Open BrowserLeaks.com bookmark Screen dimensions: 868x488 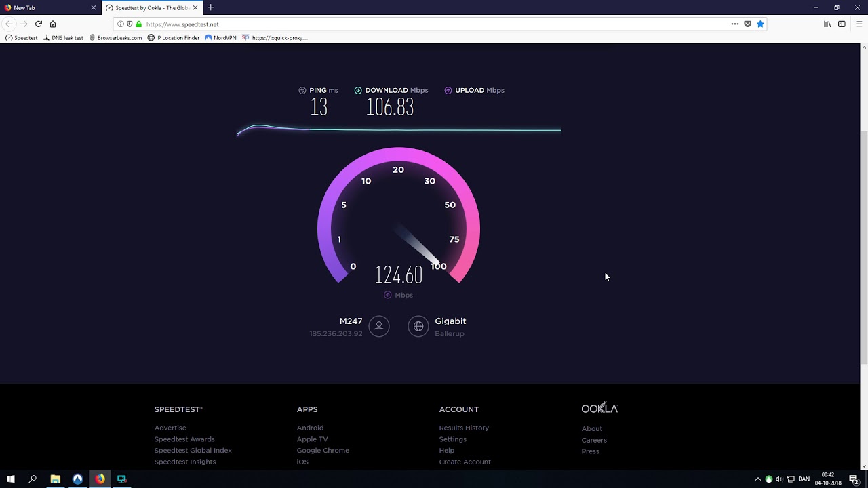click(115, 38)
